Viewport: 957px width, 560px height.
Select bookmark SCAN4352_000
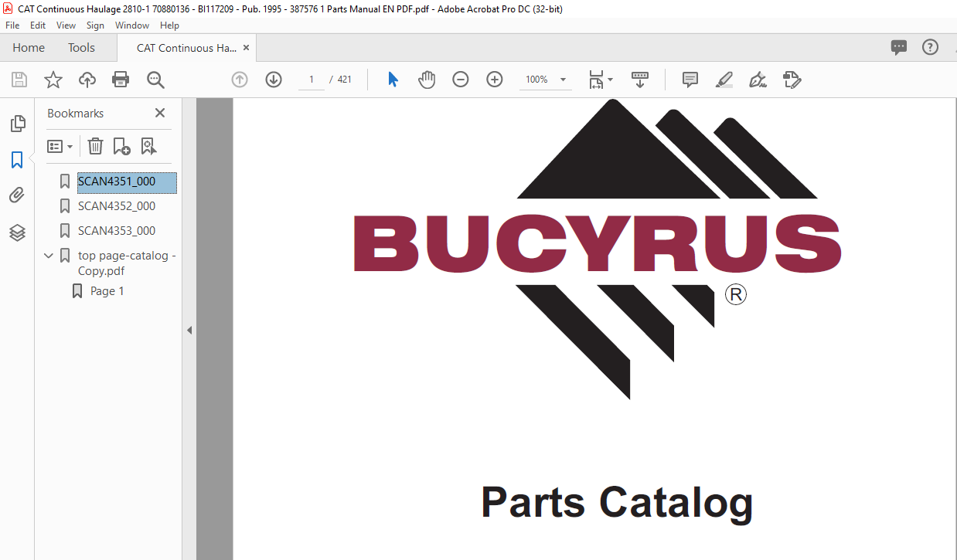pos(117,206)
